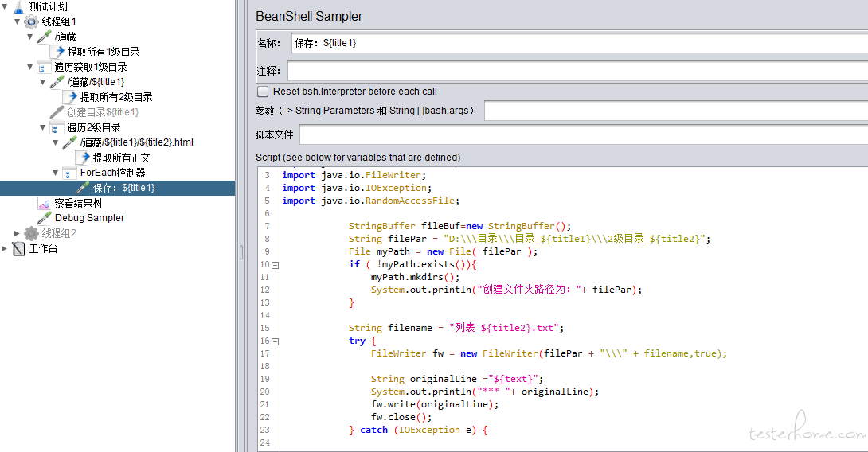The width and height of the screenshot is (868, 452).
Task: Click the /道藏/${title1} sampler icon
Action: pyautogui.click(x=57, y=82)
